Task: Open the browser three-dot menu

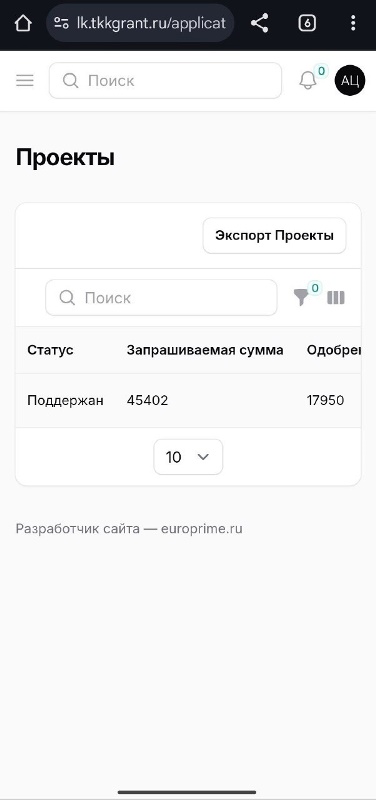Action: click(353, 23)
